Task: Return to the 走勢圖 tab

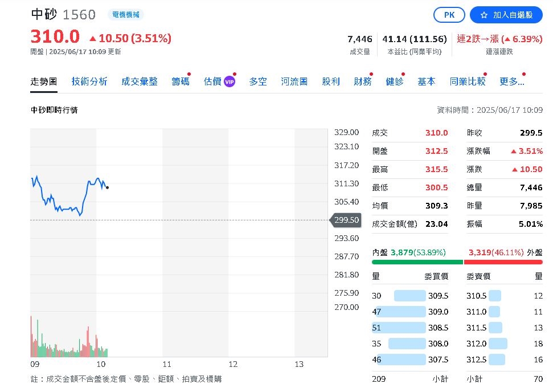Action: (x=43, y=81)
